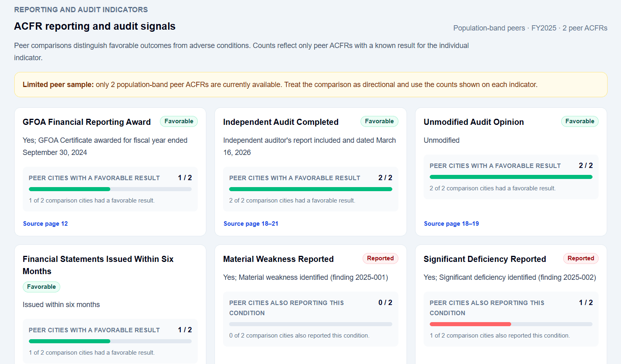621x364 pixels.
Task: Click Issued within six months text
Action: pos(61,305)
